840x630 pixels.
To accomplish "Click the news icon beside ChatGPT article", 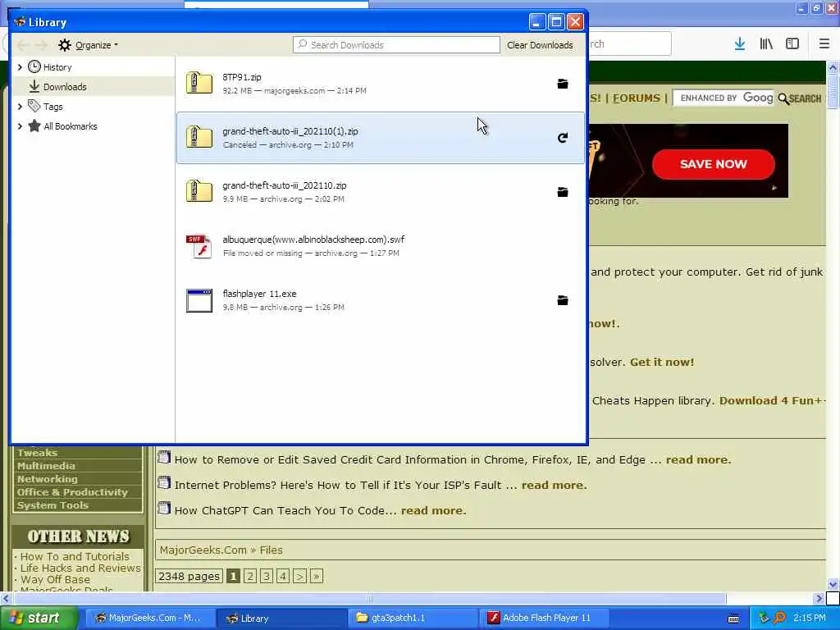I will [x=164, y=509].
